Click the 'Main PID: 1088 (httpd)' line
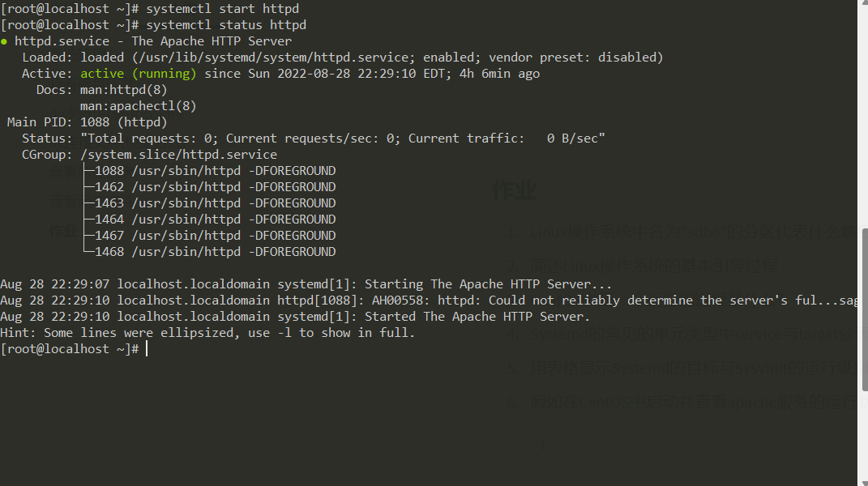868x486 pixels. tap(87, 122)
